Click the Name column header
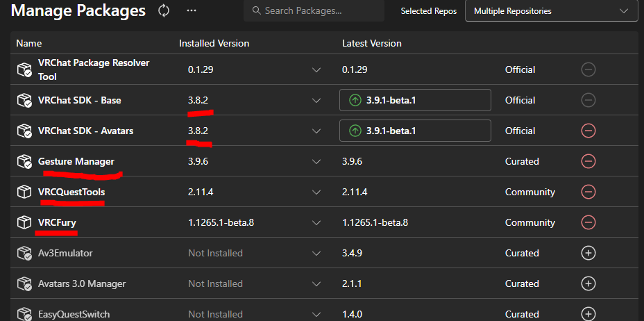The height and width of the screenshot is (321, 644). click(x=28, y=43)
